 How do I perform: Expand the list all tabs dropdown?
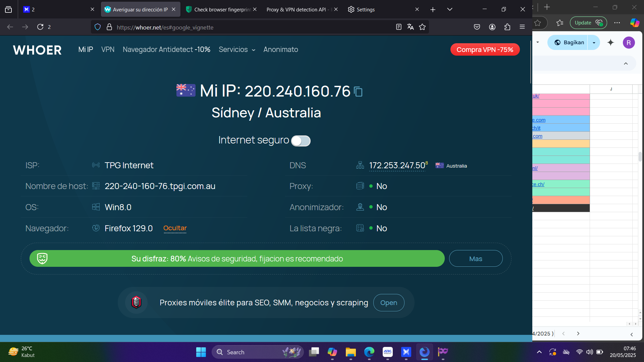pos(450,9)
